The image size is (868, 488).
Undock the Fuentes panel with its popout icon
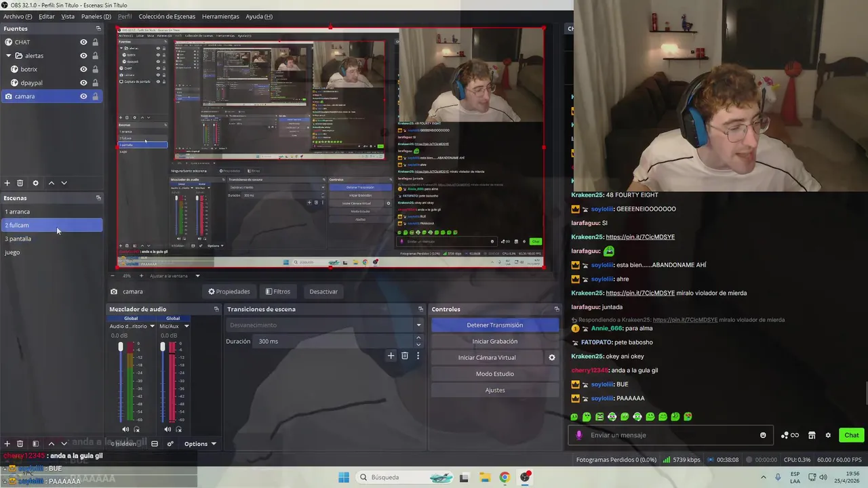click(x=98, y=28)
